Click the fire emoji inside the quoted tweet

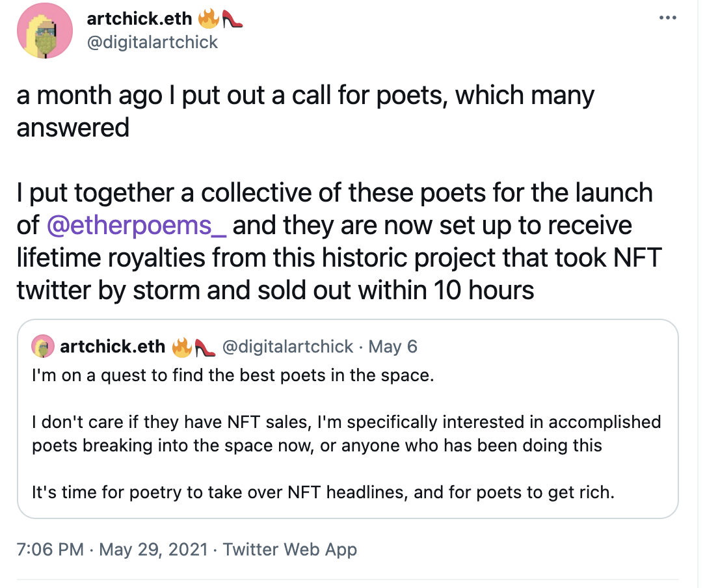181,347
